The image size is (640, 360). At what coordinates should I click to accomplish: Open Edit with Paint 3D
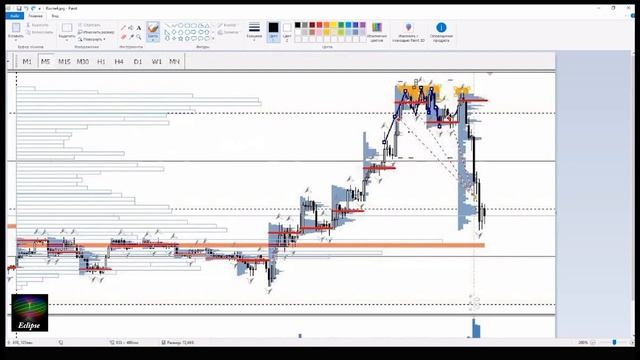pyautogui.click(x=408, y=32)
